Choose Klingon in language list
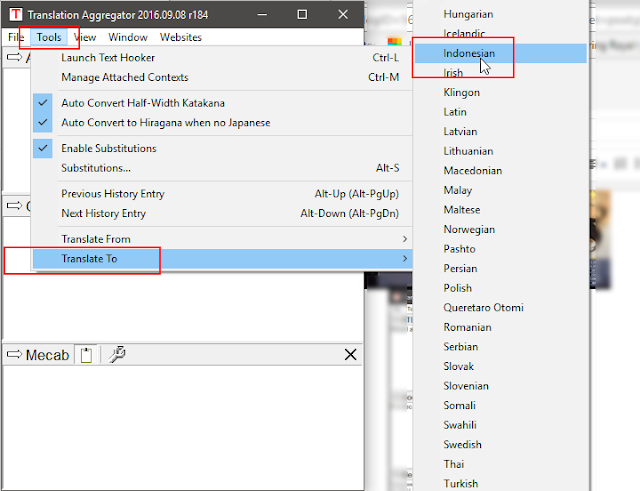The height and width of the screenshot is (491, 640). click(501, 92)
